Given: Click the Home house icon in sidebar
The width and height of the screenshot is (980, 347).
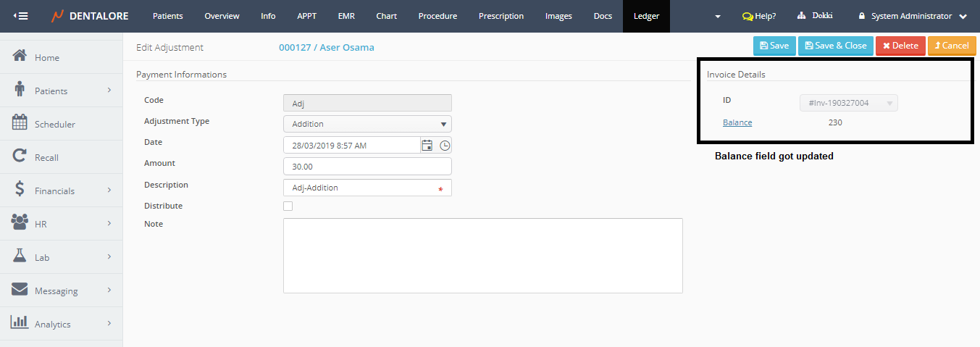Looking at the screenshot, I should click(x=20, y=57).
